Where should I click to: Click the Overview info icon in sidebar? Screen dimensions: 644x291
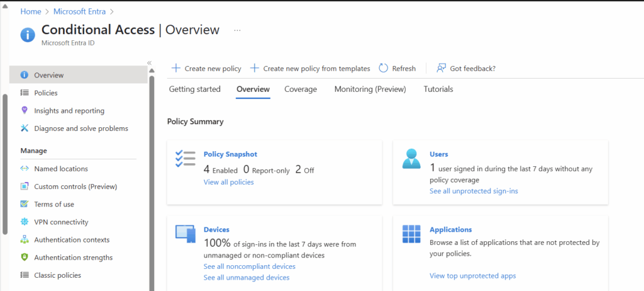pyautogui.click(x=25, y=75)
